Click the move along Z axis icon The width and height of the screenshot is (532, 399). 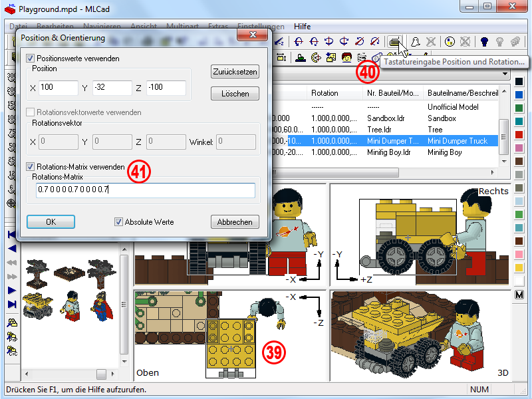279,42
